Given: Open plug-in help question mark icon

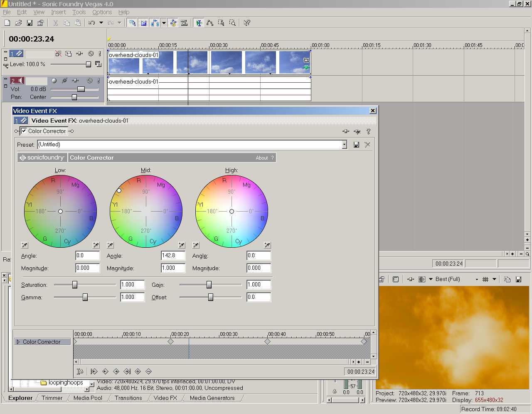Looking at the screenshot, I should [368, 131].
